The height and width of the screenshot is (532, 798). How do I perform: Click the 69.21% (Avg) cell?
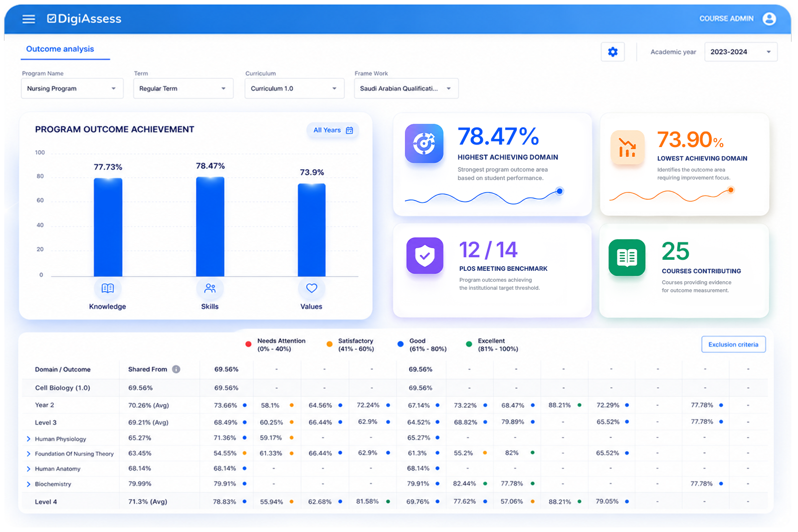tap(149, 422)
